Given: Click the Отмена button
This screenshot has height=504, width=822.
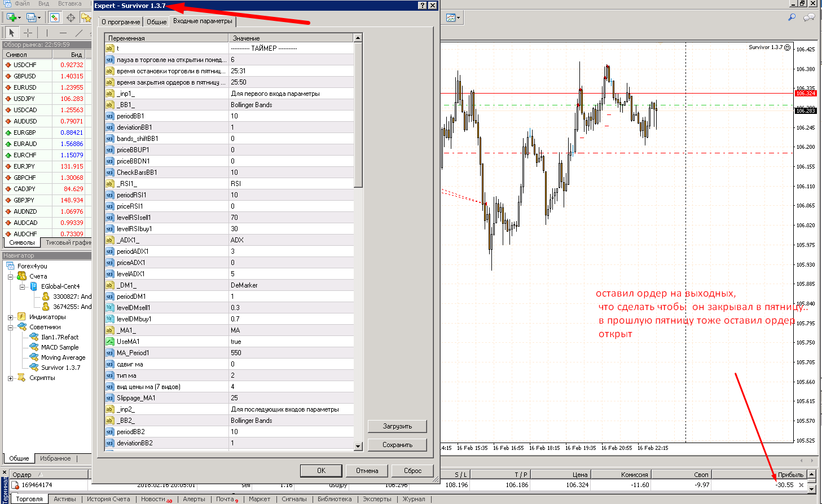Looking at the screenshot, I should [367, 471].
